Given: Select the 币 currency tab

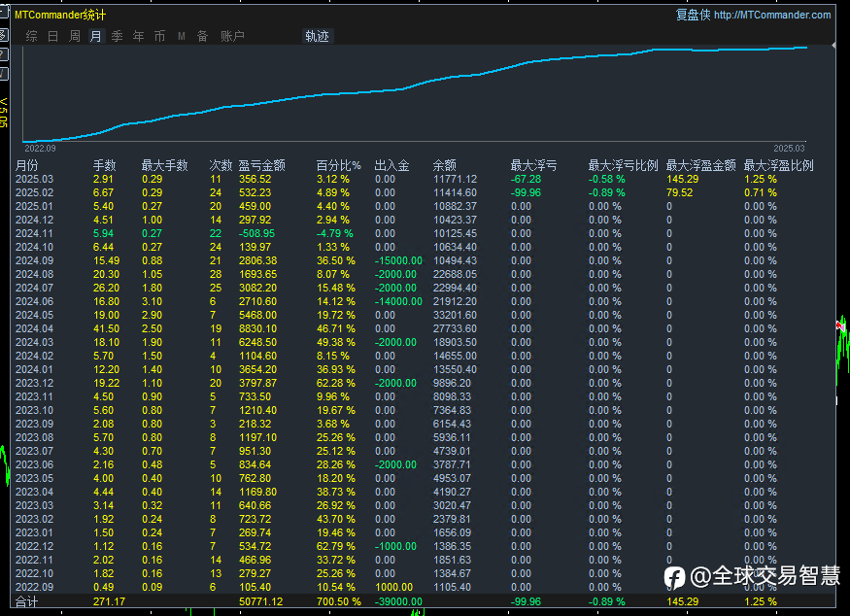Looking at the screenshot, I should click(x=159, y=37).
